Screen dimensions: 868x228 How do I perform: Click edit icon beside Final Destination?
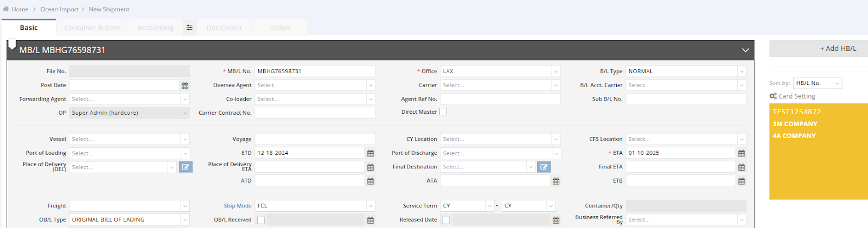[544, 167]
